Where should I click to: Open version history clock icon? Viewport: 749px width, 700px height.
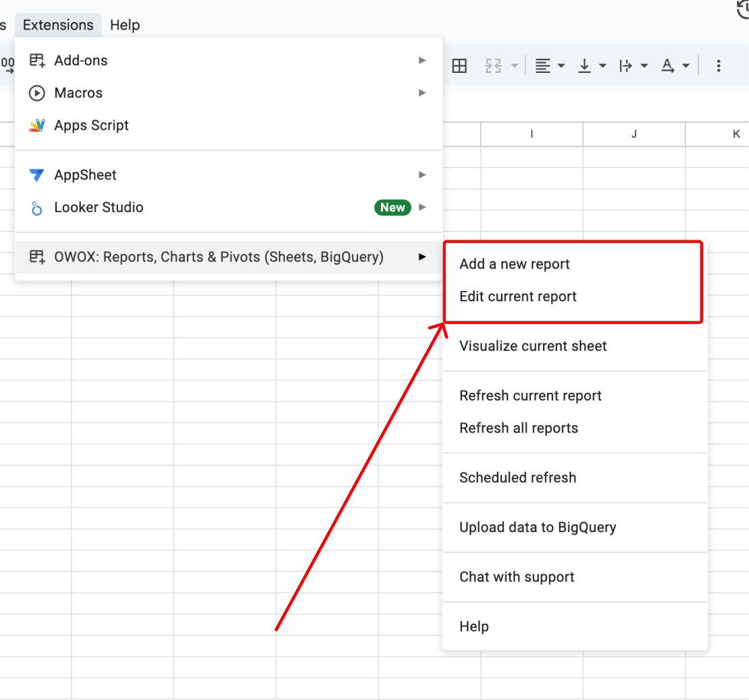(743, 9)
